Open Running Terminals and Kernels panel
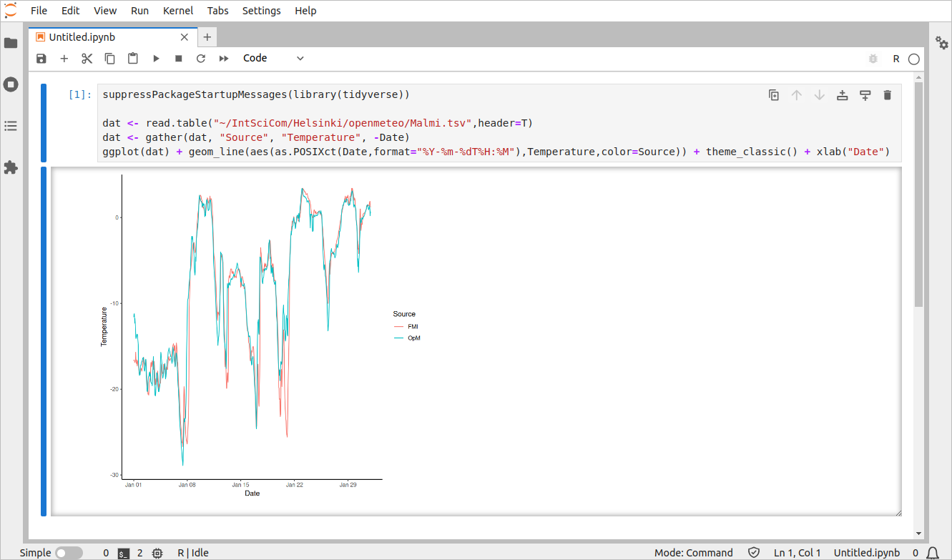The height and width of the screenshot is (560, 952). [11, 84]
